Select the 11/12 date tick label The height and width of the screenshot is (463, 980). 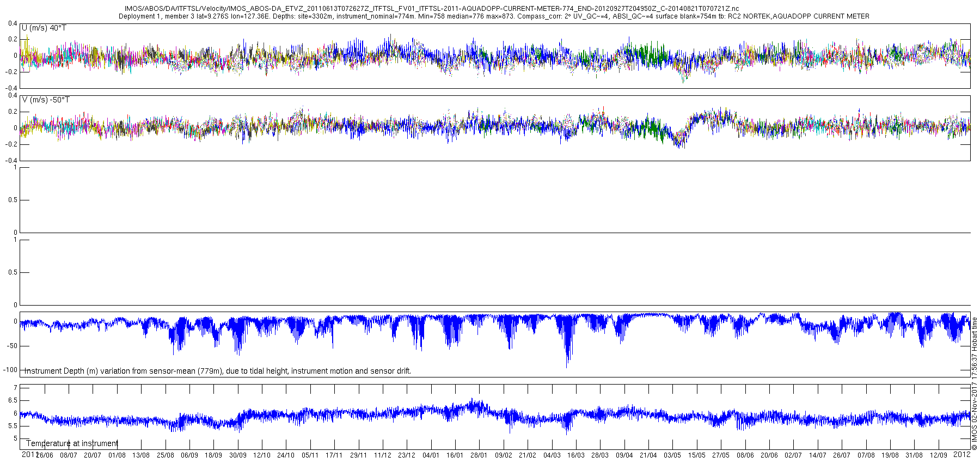[x=383, y=455]
